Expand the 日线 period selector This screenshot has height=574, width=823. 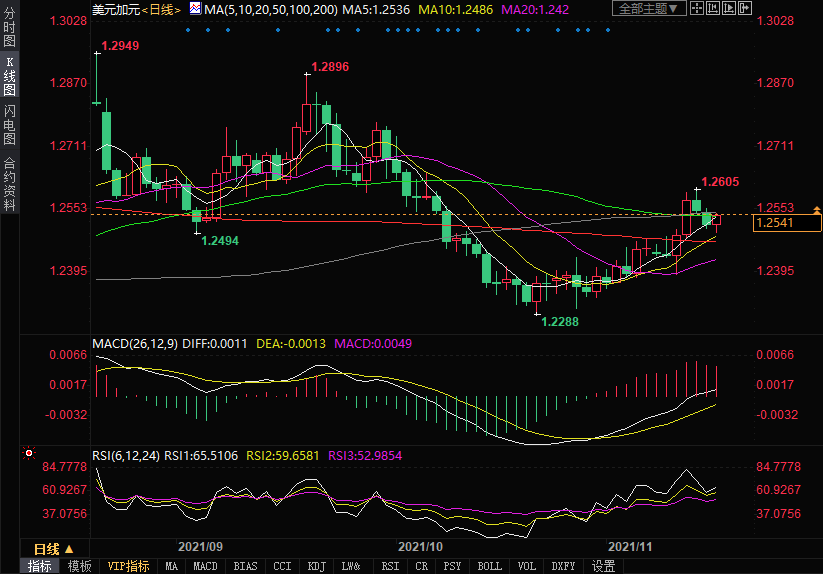coord(52,549)
